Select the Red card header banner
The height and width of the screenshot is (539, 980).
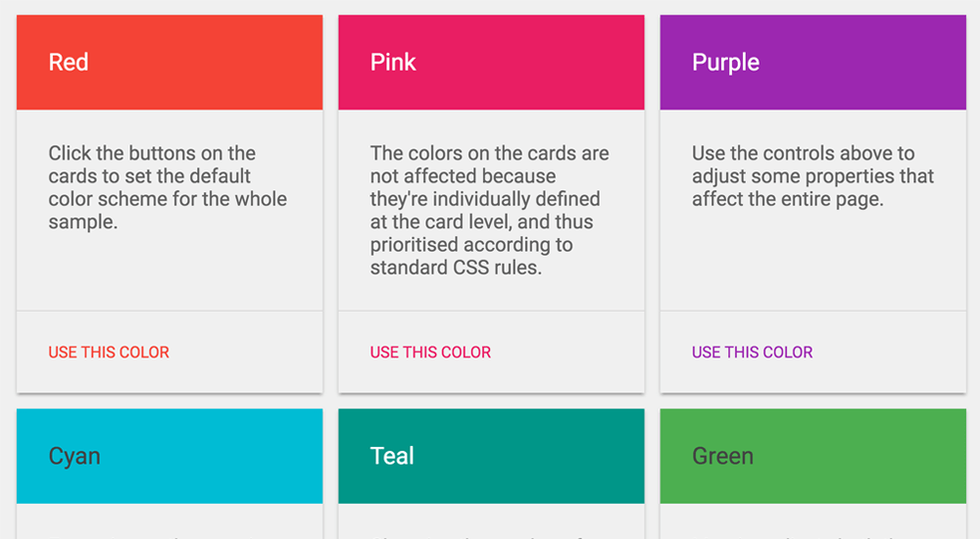(170, 63)
